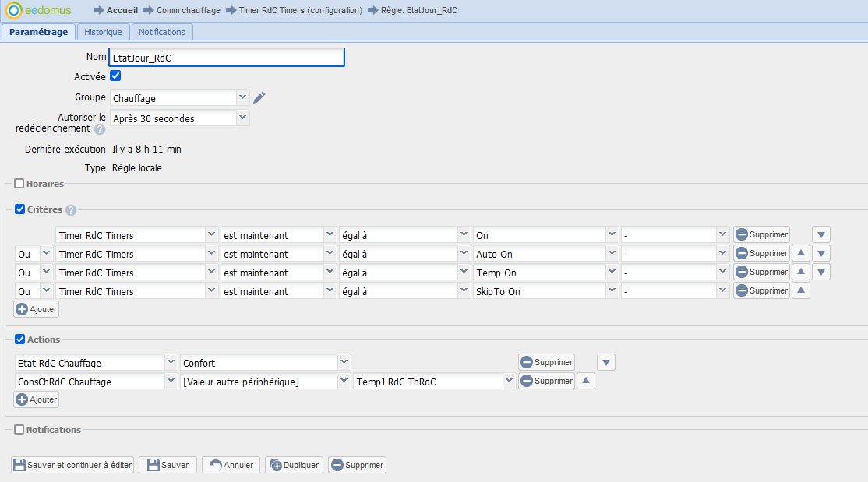Change the 'Ou' operator in the 'SkipTo On' row
Image resolution: width=868 pixels, height=482 pixels.
(47, 291)
